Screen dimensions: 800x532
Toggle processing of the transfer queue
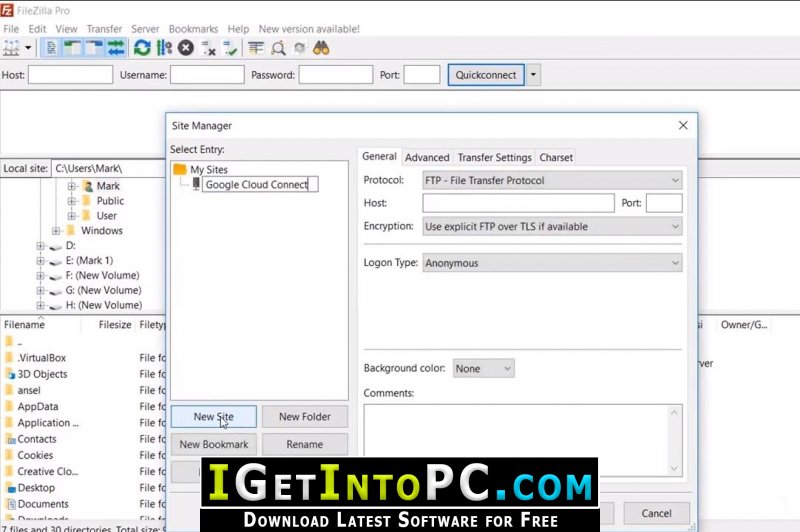tap(164, 48)
